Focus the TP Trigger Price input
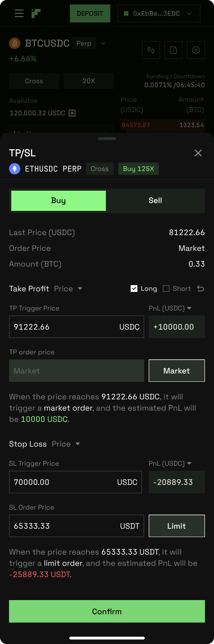 point(65,327)
